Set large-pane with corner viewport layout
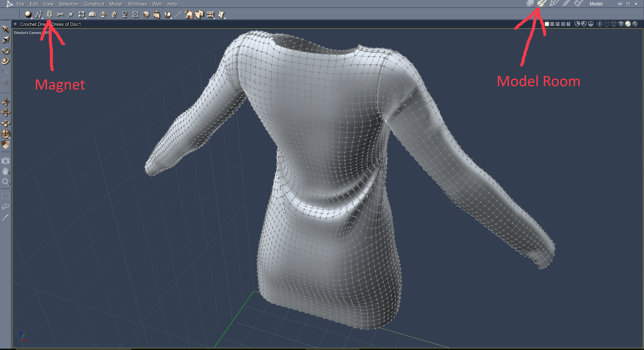Screen dimensions: 644x350 (x=569, y=24)
